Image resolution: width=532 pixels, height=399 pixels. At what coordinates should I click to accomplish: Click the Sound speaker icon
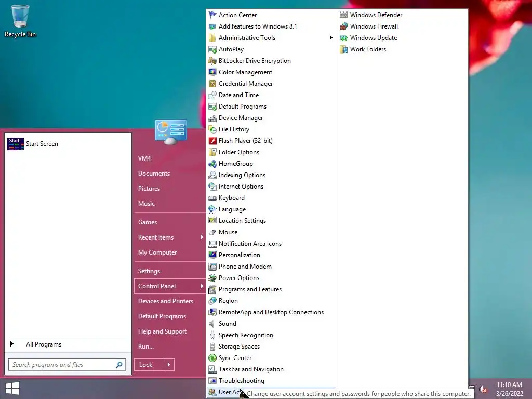(212, 324)
